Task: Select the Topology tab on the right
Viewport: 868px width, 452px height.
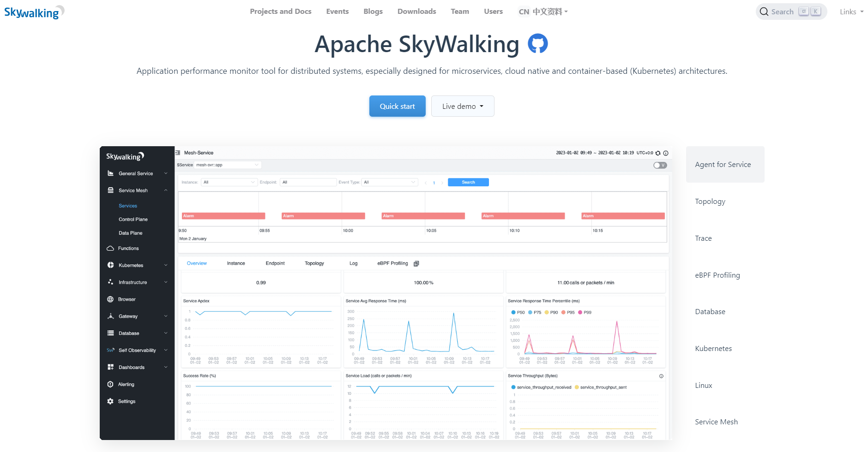Action: click(725, 202)
